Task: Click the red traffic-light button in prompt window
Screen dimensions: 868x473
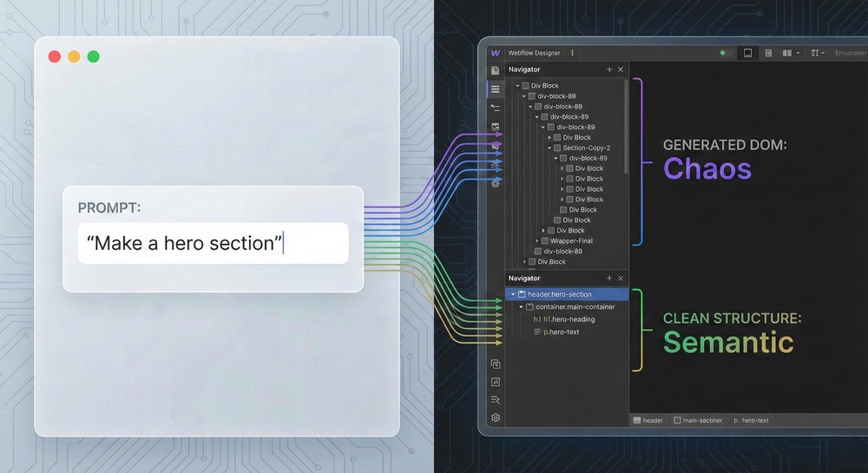Action: (54, 56)
